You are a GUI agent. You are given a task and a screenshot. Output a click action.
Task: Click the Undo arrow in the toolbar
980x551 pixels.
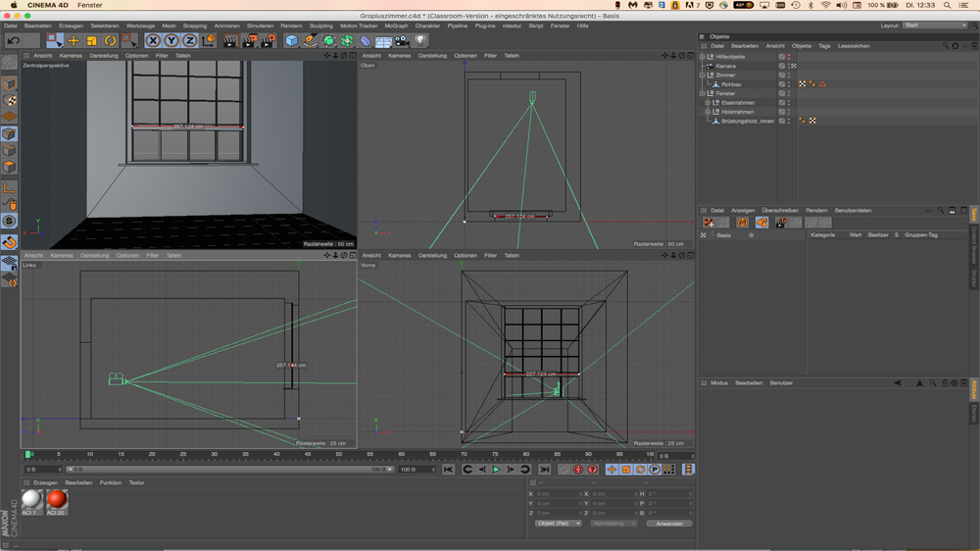(14, 41)
